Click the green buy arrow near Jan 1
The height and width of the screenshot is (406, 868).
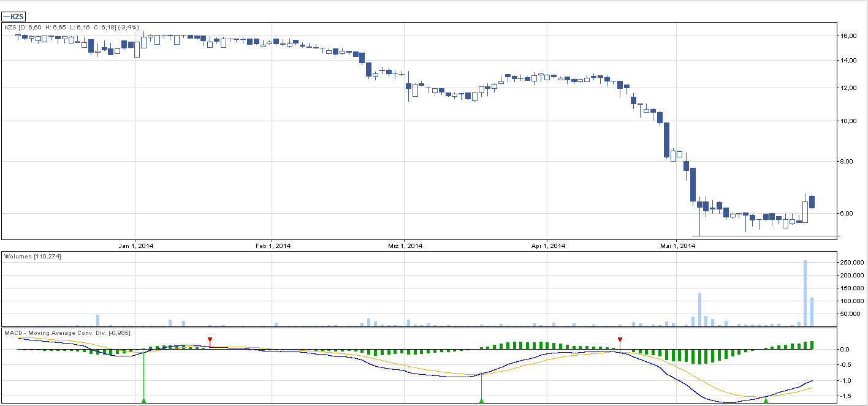[x=143, y=400]
